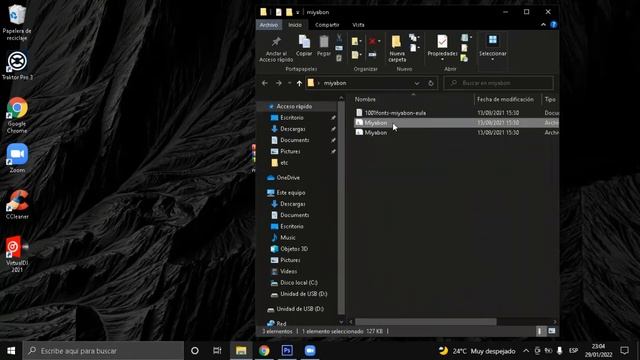Switch to the Compartir ribbon tab
The height and width of the screenshot is (360, 640).
[327, 25]
